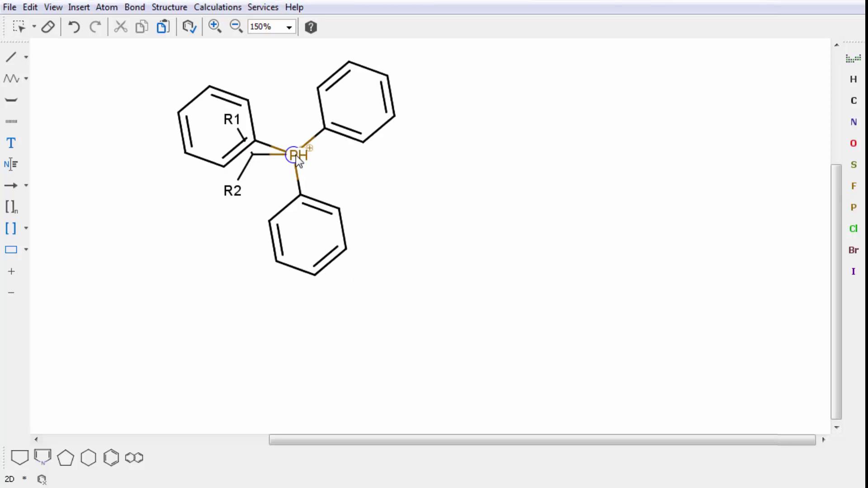This screenshot has height=488, width=868.
Task: Expand the arrow tool options
Action: point(26,185)
